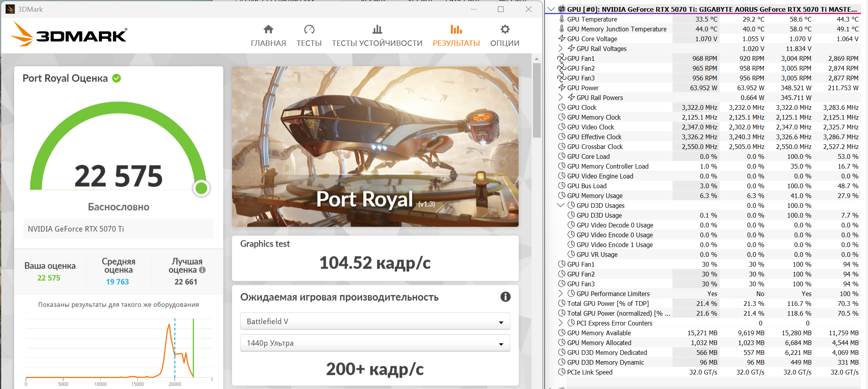Maximize the 3DMark window

pos(501,9)
